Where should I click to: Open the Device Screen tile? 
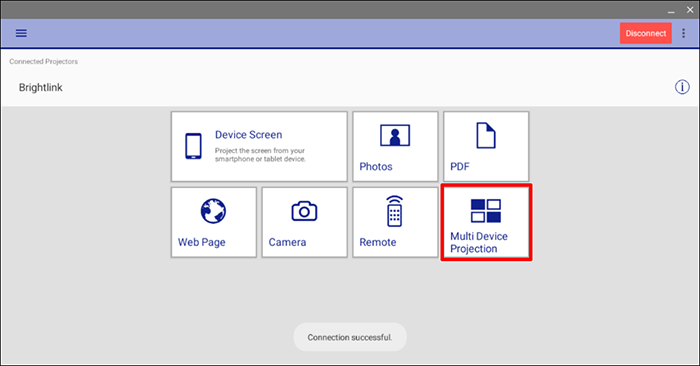[x=259, y=146]
